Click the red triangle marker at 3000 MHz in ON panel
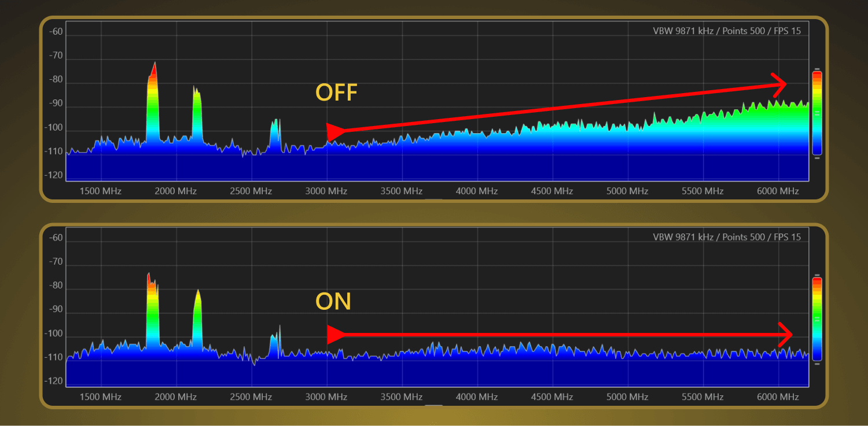 coord(335,335)
